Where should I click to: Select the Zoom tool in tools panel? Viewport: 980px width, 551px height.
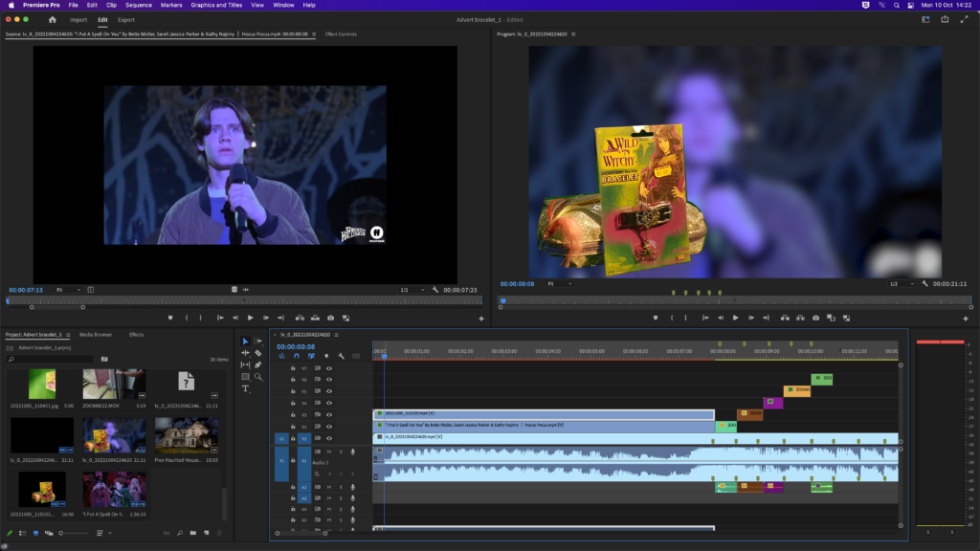[257, 377]
